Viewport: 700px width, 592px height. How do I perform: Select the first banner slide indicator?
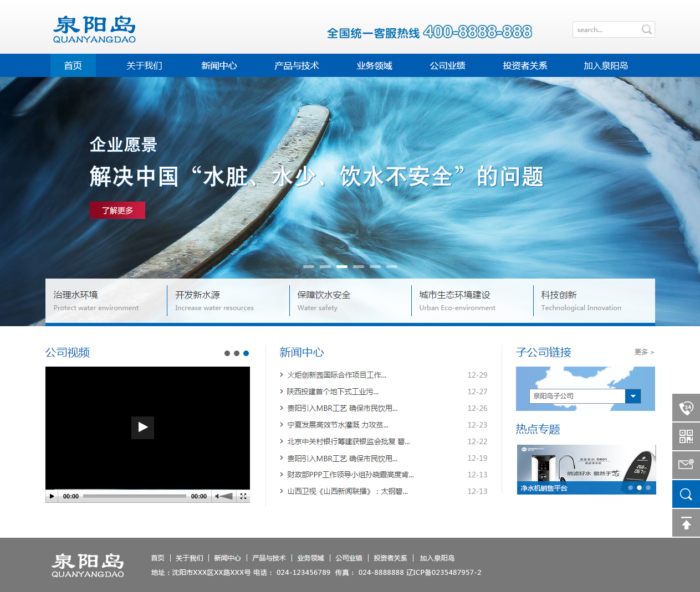(309, 267)
